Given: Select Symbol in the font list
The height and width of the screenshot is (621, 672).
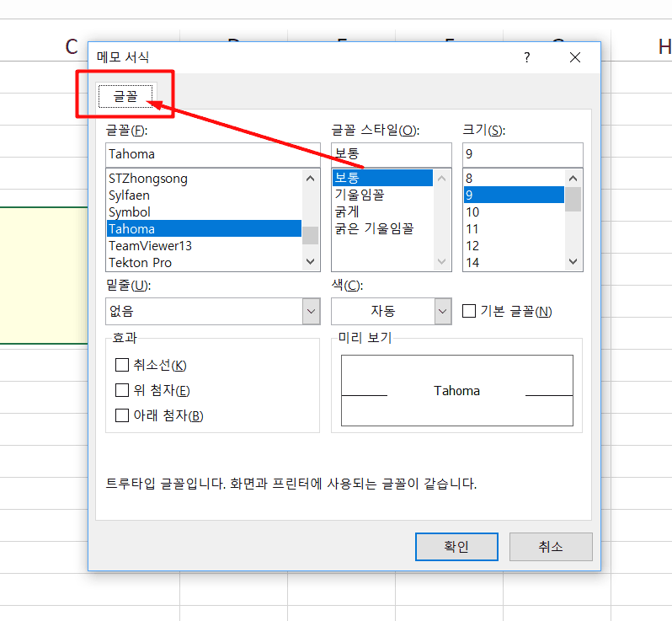Looking at the screenshot, I should (x=204, y=211).
